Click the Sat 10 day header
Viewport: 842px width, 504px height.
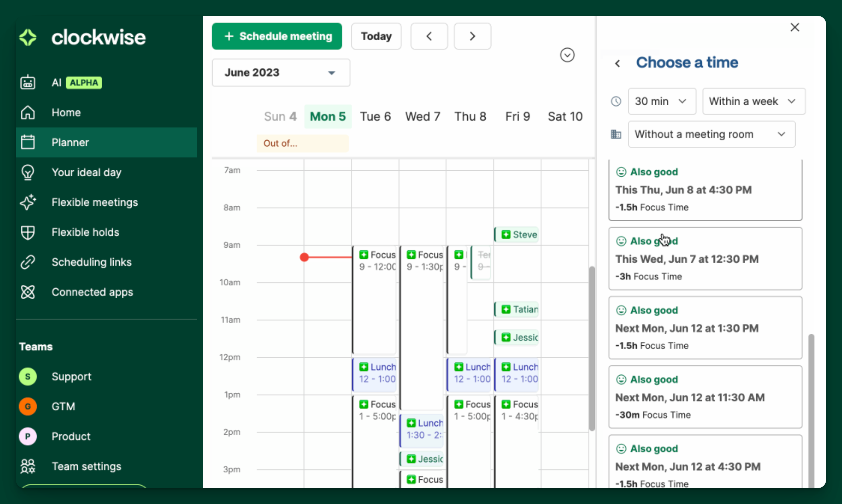coord(565,116)
